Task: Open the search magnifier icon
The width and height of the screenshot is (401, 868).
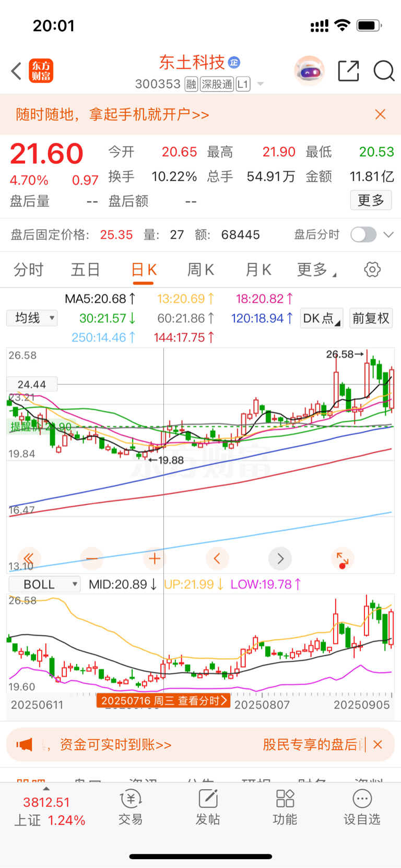Action: [384, 71]
